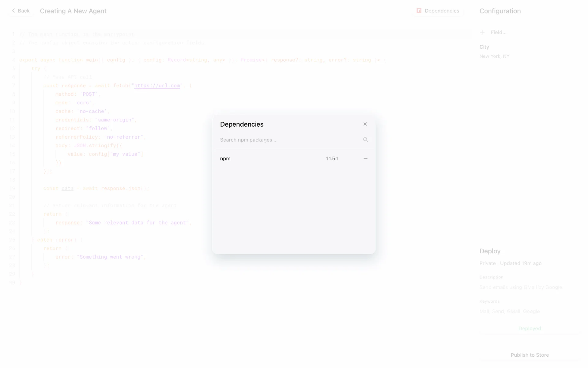The image size is (588, 368).
Task: Open Dependencies via the package icon
Action: point(419,11)
